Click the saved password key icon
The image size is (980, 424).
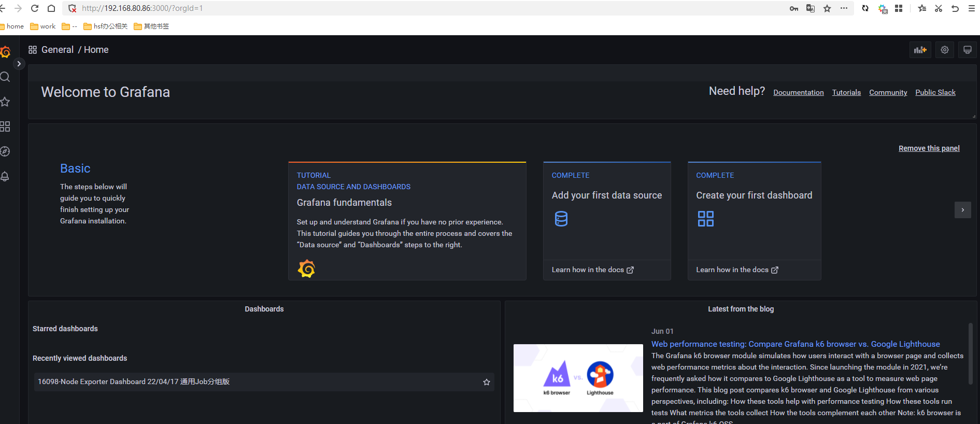[x=794, y=8]
